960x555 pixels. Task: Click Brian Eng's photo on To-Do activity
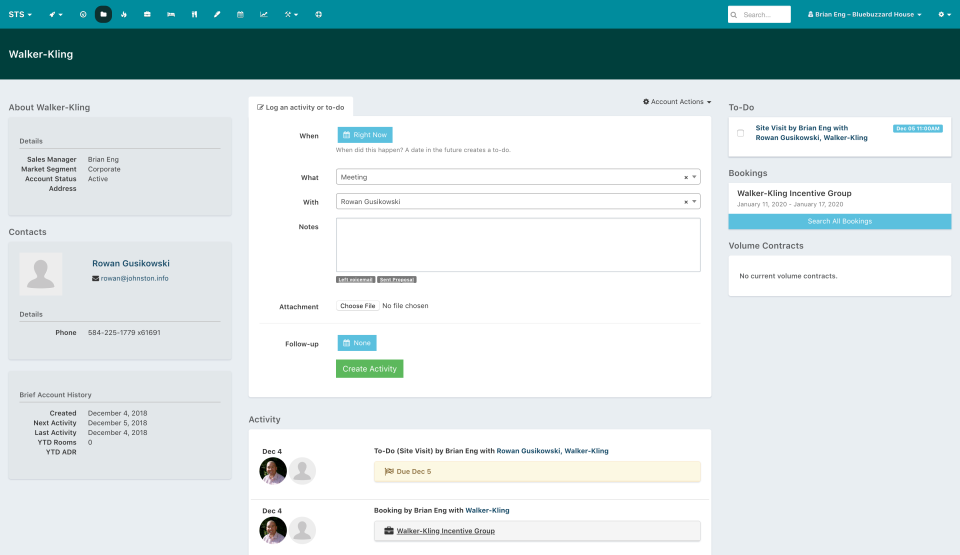click(x=273, y=471)
